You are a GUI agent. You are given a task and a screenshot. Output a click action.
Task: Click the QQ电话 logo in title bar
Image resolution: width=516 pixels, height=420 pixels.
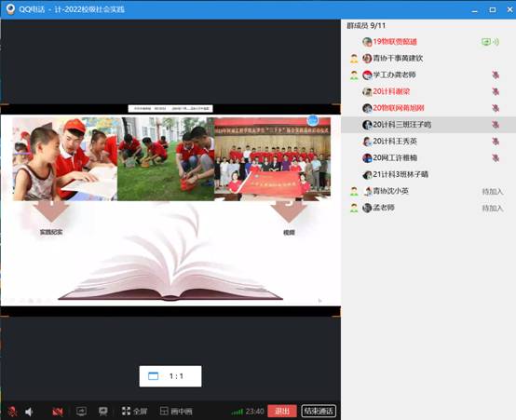click(10, 9)
